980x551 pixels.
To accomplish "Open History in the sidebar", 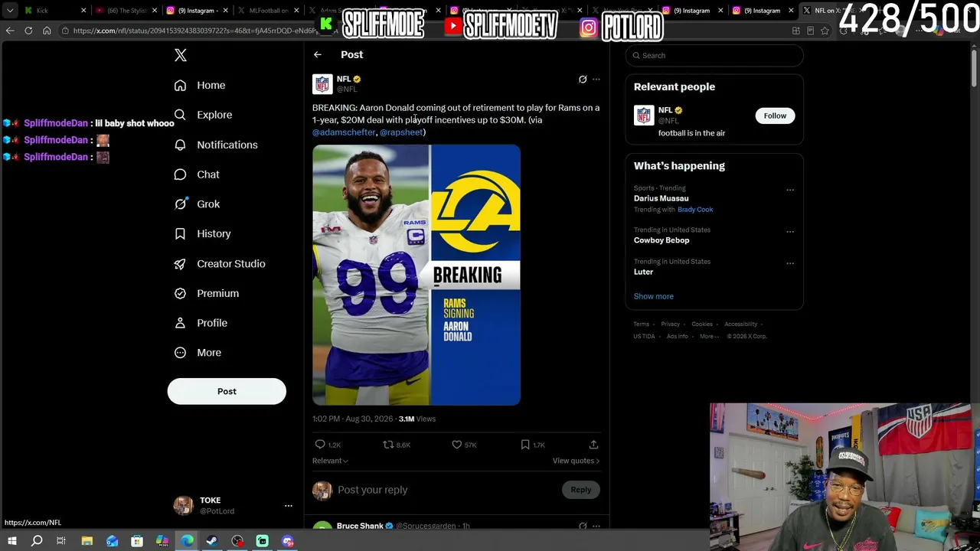I will [x=202, y=233].
